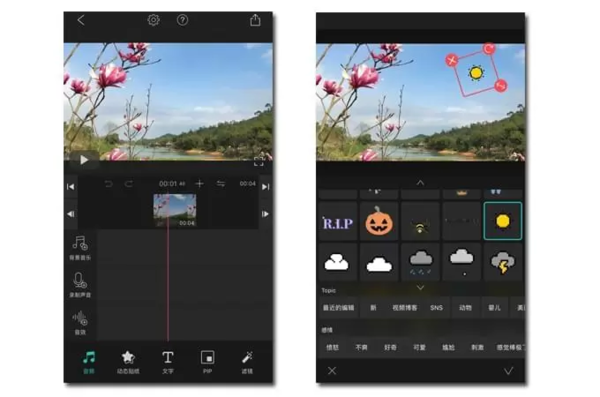Select the 可爱 emotion chip
600x397 pixels.
[419, 347]
